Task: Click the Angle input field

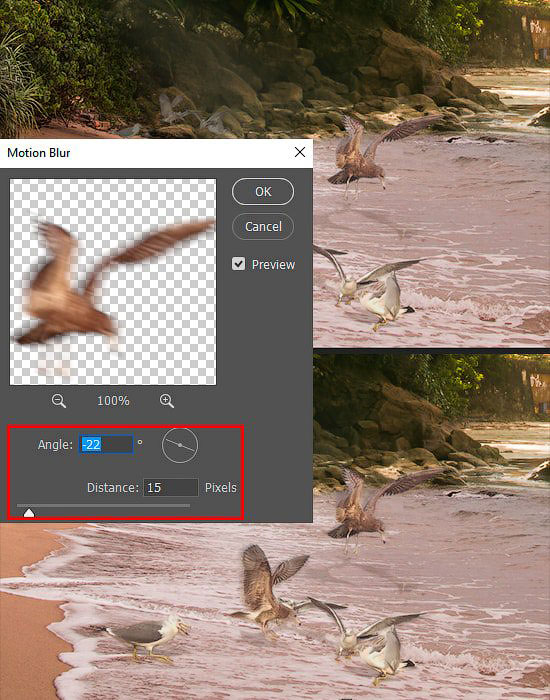Action: 106,445
